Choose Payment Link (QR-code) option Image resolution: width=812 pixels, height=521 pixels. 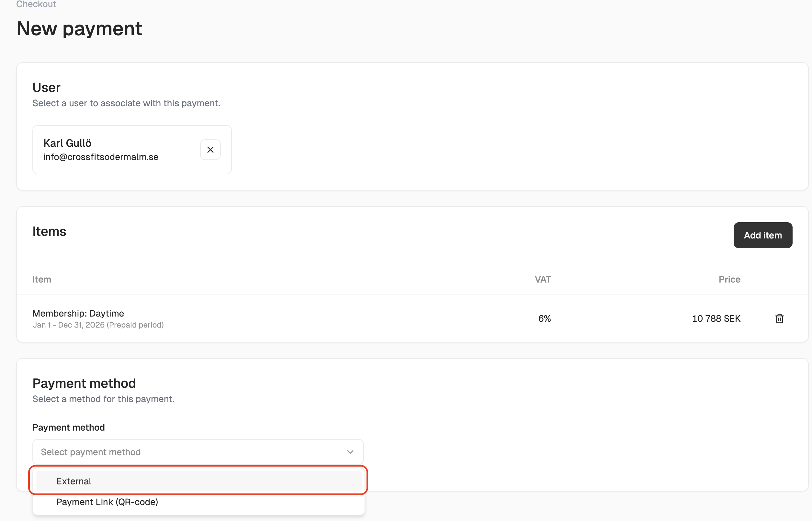(x=107, y=502)
